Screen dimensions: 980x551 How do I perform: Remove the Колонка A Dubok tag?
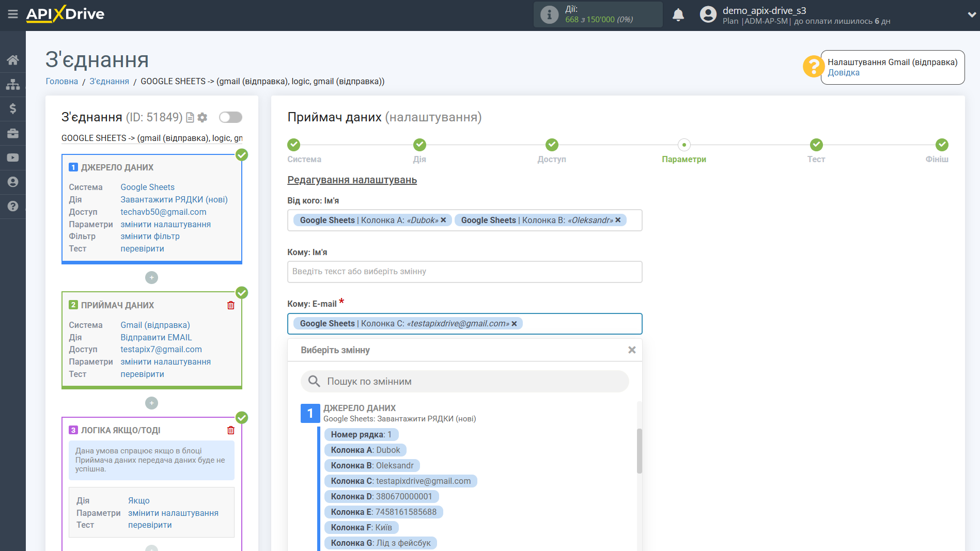[443, 220]
